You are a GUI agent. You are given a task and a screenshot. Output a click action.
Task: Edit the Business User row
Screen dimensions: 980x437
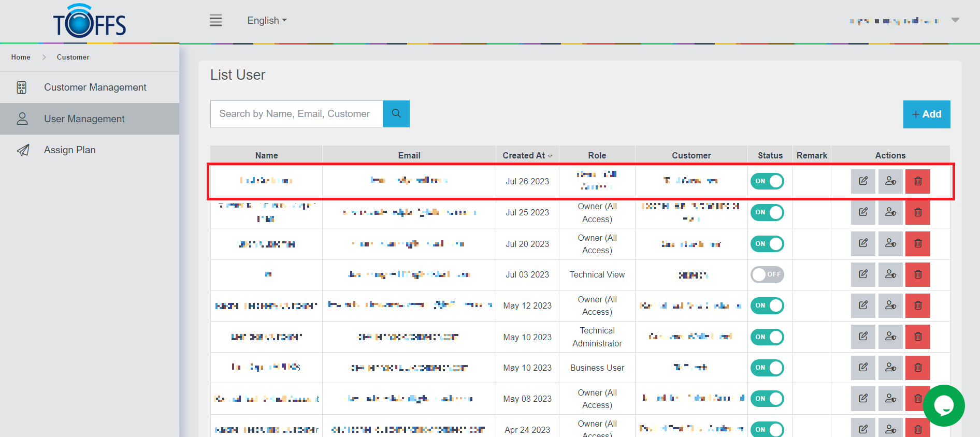863,368
